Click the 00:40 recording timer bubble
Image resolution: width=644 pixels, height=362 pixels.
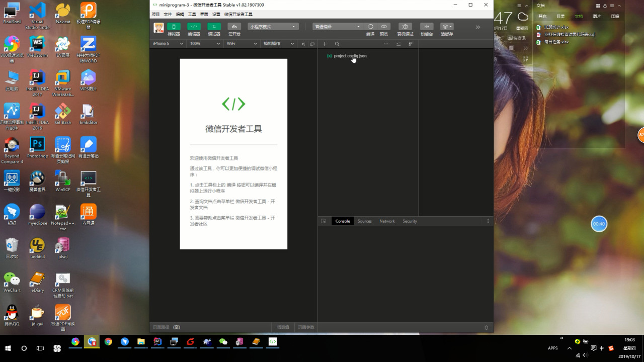point(599,224)
